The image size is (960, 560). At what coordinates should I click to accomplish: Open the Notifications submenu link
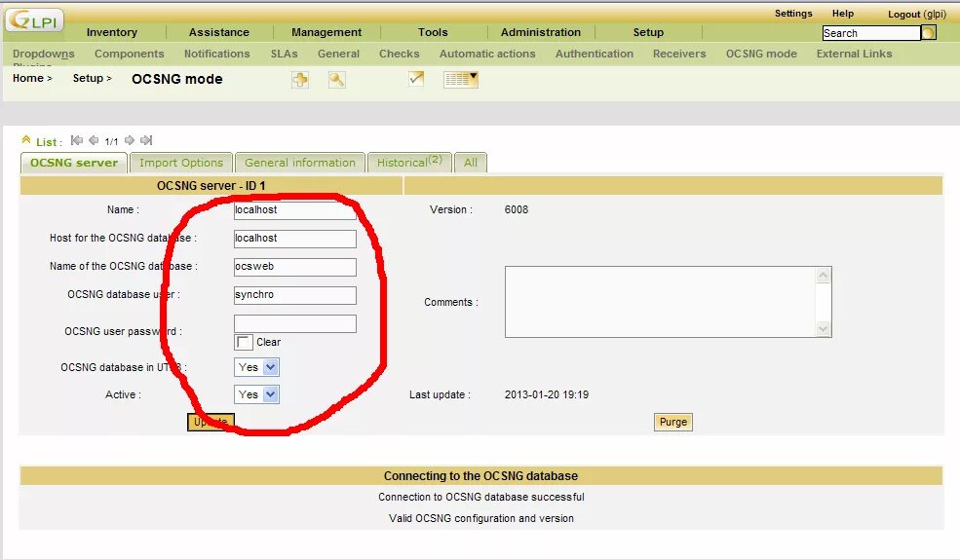(216, 54)
